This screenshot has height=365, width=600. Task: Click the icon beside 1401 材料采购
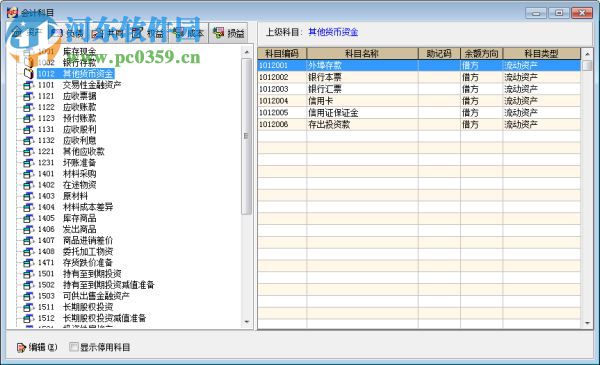(29, 174)
